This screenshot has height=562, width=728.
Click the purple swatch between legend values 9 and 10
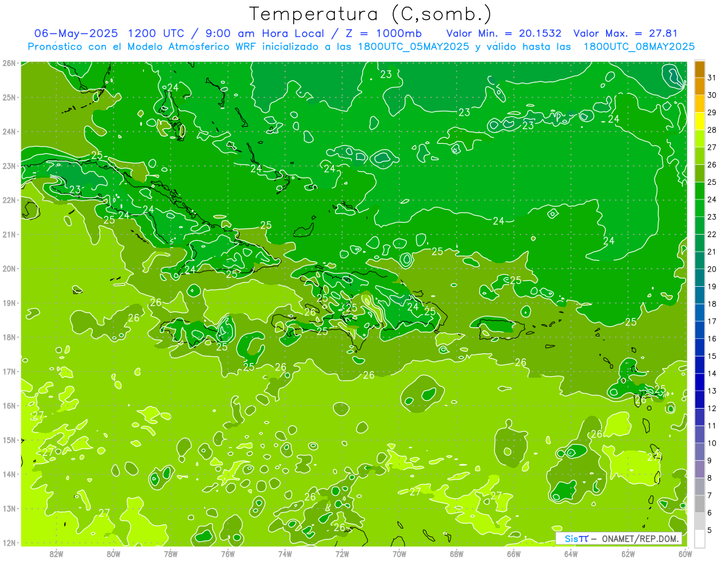pos(699,452)
